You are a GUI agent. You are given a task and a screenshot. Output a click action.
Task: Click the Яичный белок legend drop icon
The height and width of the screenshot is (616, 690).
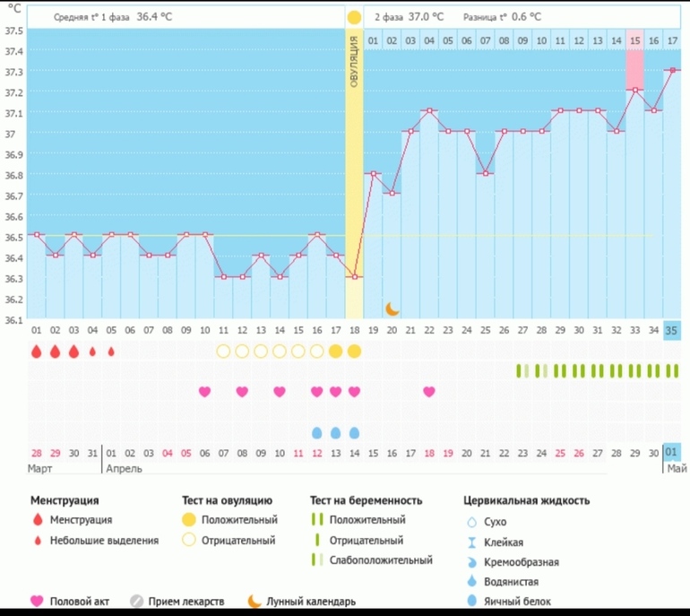[x=472, y=601]
